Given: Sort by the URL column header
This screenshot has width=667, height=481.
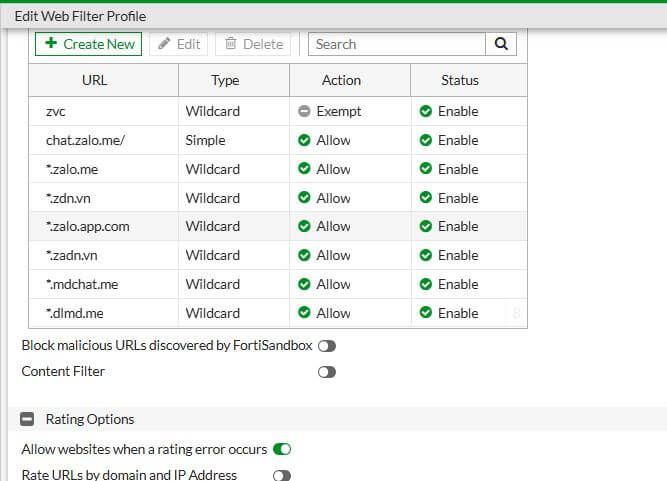Looking at the screenshot, I should tap(103, 80).
